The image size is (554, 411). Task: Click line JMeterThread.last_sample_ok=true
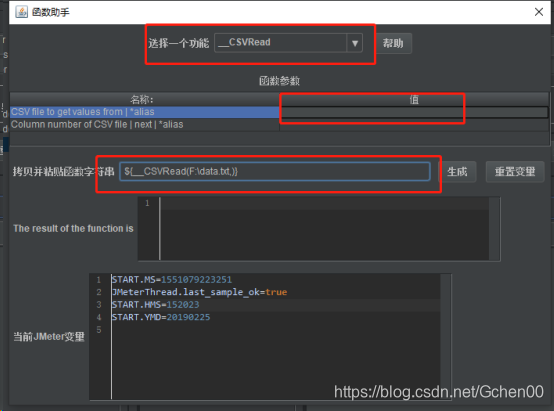point(199,292)
